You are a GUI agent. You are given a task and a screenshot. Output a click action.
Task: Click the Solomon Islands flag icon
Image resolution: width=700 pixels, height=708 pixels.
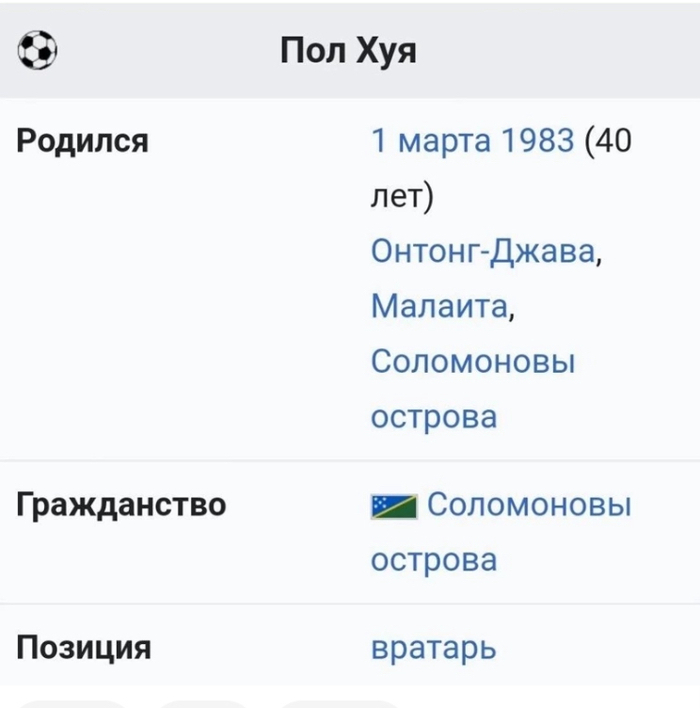click(x=393, y=506)
